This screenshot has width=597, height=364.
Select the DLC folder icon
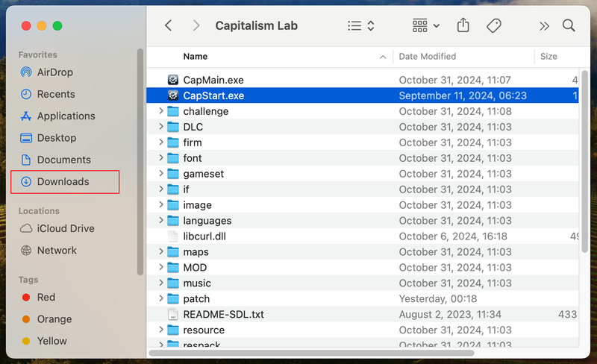[173, 127]
